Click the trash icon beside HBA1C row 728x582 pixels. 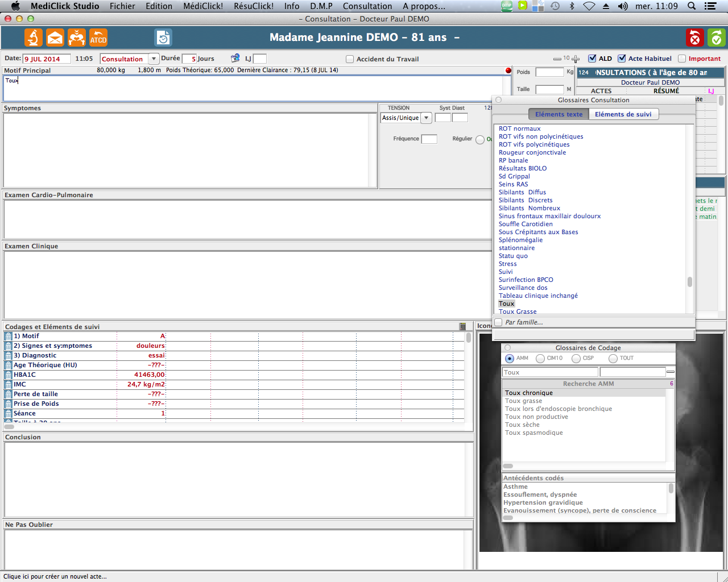click(x=8, y=375)
